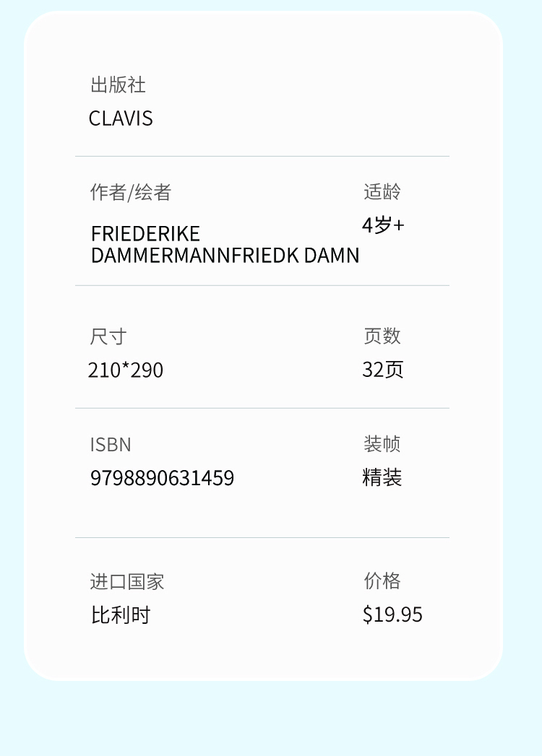
Task: Select the FRIEDERIKE author name line
Action: point(145,233)
